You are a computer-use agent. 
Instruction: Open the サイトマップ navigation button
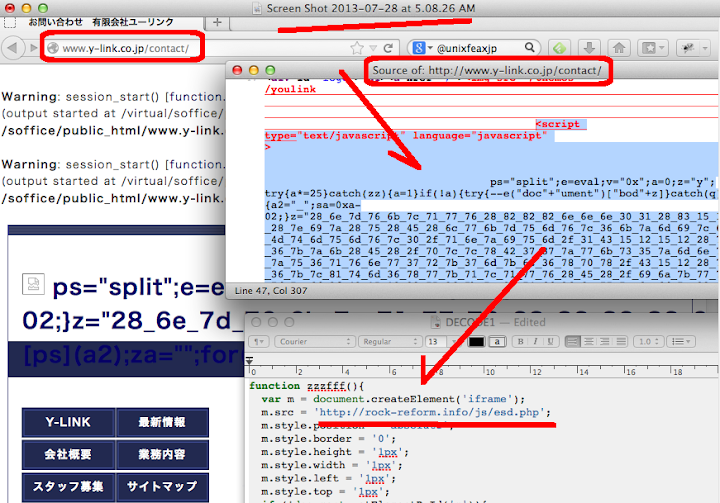162,487
